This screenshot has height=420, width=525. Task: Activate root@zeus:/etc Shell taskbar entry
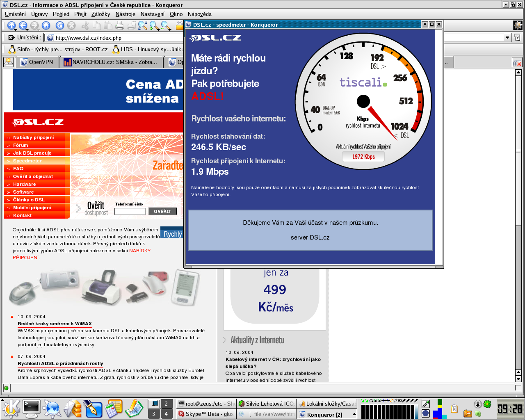pos(206,404)
